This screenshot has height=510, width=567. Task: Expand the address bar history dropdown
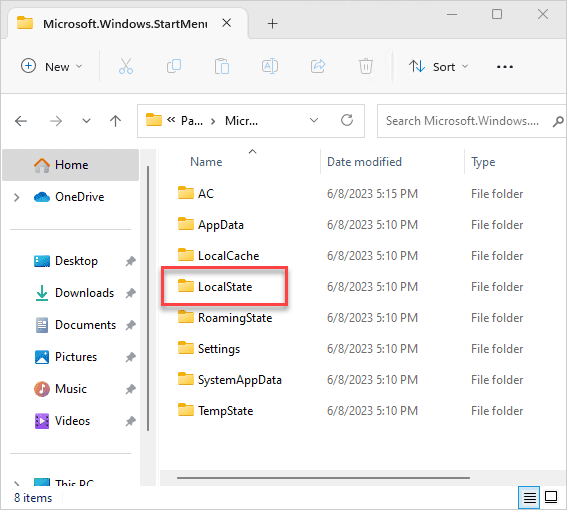pos(314,120)
